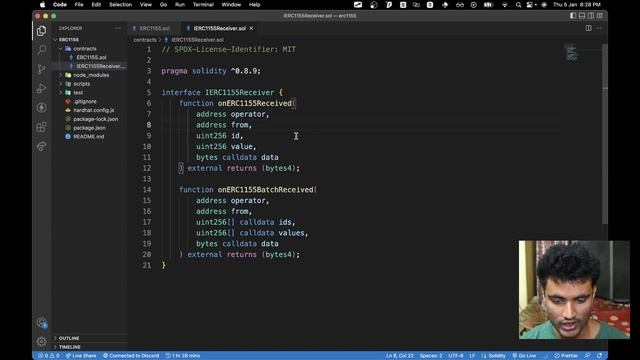Switch to ERC1155.sol editor tab
Viewport: 640px width, 360px height.
(x=154, y=28)
